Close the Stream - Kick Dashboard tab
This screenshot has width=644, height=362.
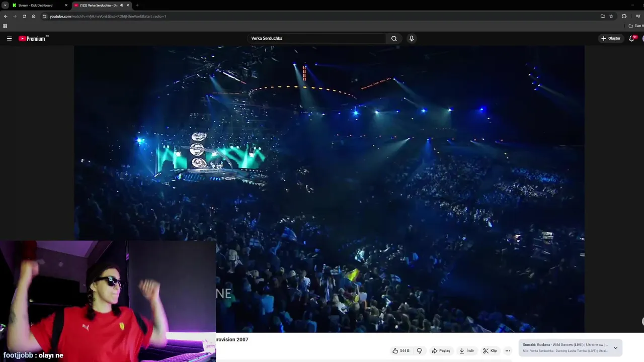tap(66, 5)
